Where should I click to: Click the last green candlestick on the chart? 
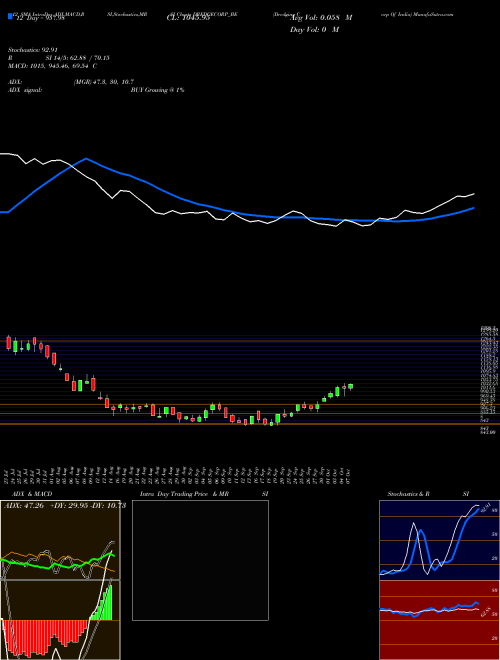(x=351, y=386)
